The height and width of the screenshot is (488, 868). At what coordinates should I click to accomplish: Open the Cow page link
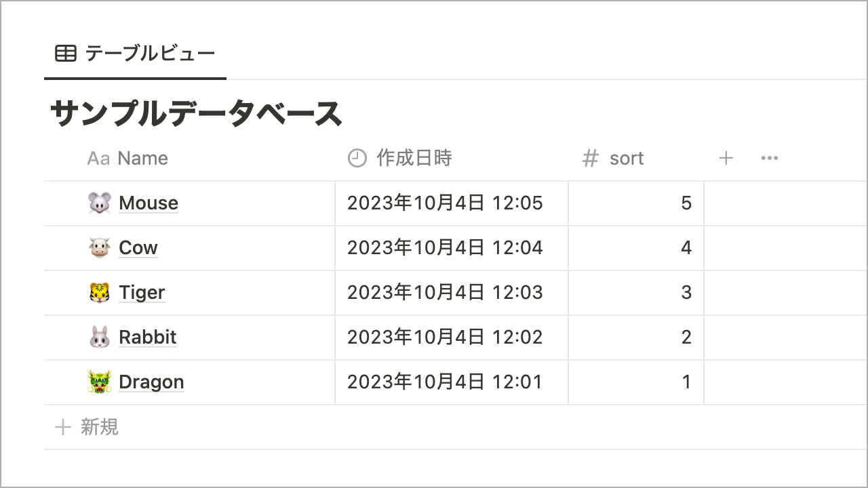click(x=138, y=248)
